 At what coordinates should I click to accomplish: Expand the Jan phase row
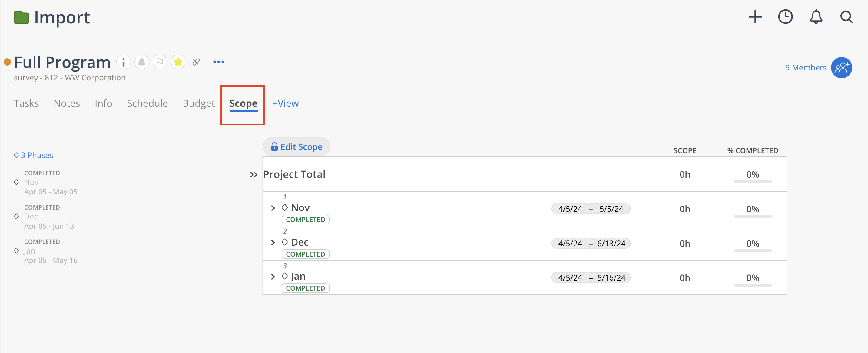click(273, 277)
